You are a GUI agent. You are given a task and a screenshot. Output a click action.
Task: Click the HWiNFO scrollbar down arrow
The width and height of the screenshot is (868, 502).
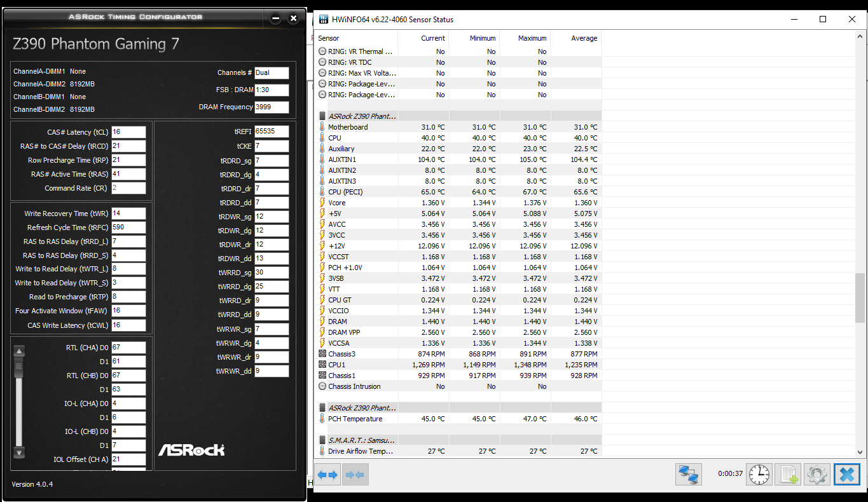[860, 451]
